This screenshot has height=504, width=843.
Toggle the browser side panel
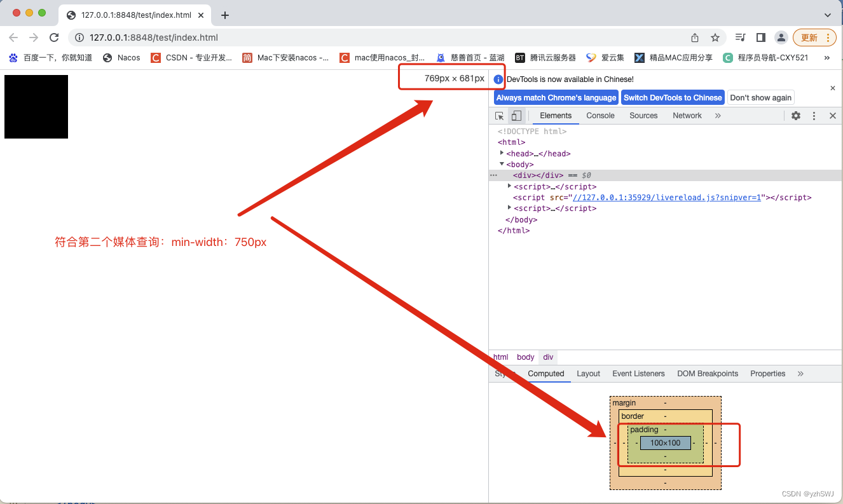761,37
